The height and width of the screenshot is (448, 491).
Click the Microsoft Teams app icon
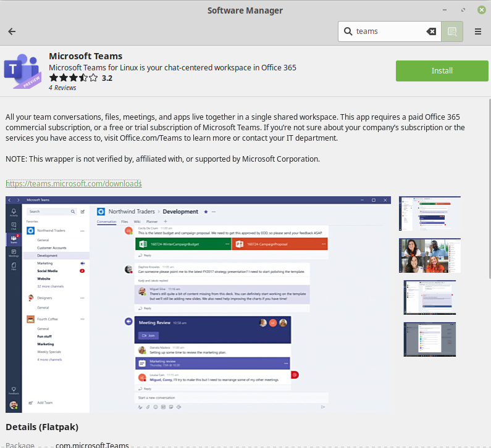(x=23, y=71)
